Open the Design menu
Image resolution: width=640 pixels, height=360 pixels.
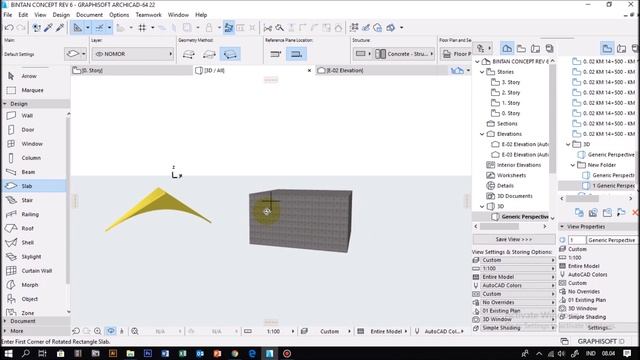tap(61, 15)
